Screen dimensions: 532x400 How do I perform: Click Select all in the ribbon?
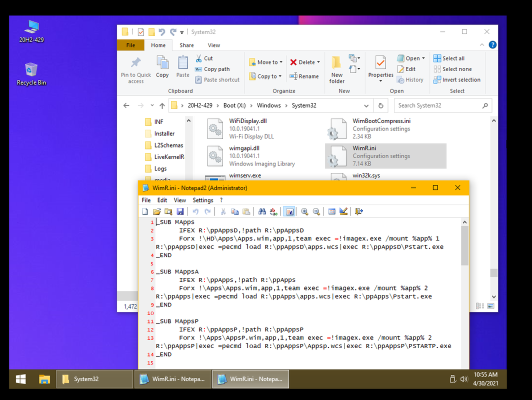point(449,58)
